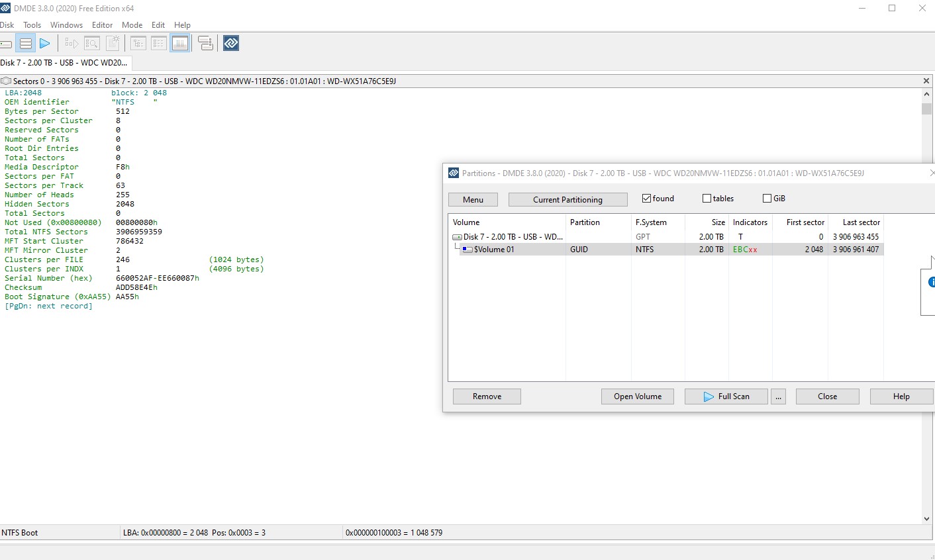Image resolution: width=935 pixels, height=560 pixels.
Task: Open the Partitions toolbar icon with stacked disks
Action: coord(26,44)
